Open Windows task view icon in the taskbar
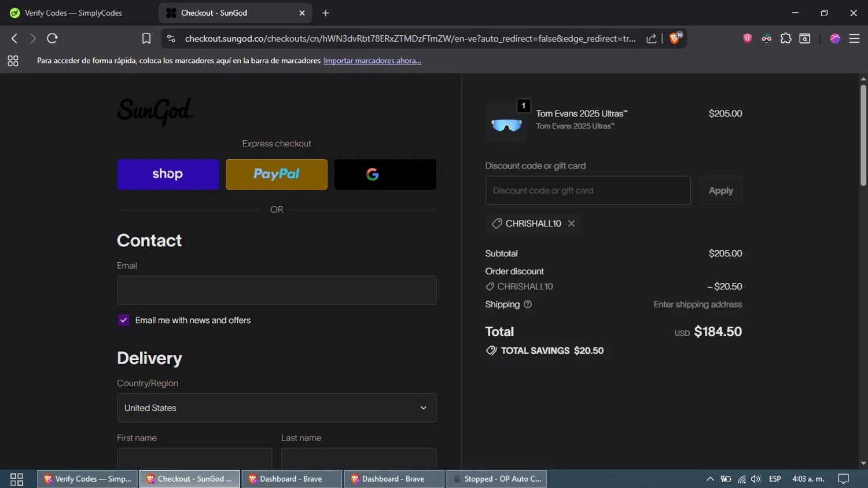 pos(17,479)
